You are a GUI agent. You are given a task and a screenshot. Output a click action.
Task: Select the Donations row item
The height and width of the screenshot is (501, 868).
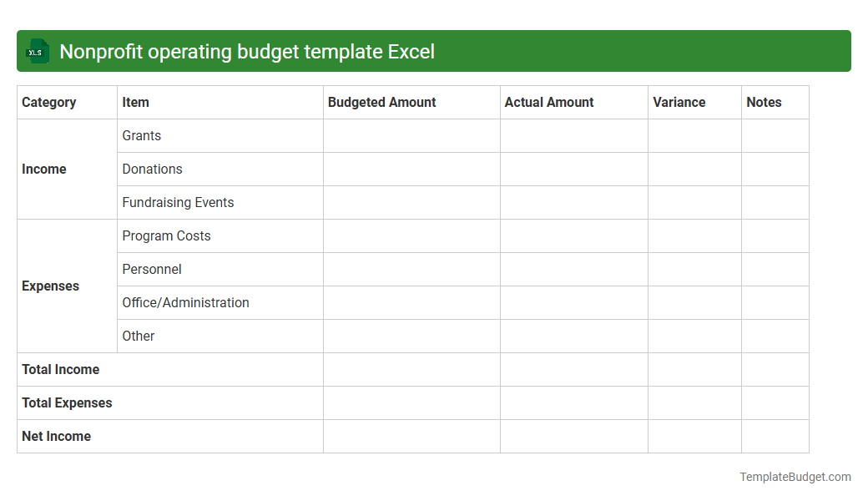click(x=152, y=169)
